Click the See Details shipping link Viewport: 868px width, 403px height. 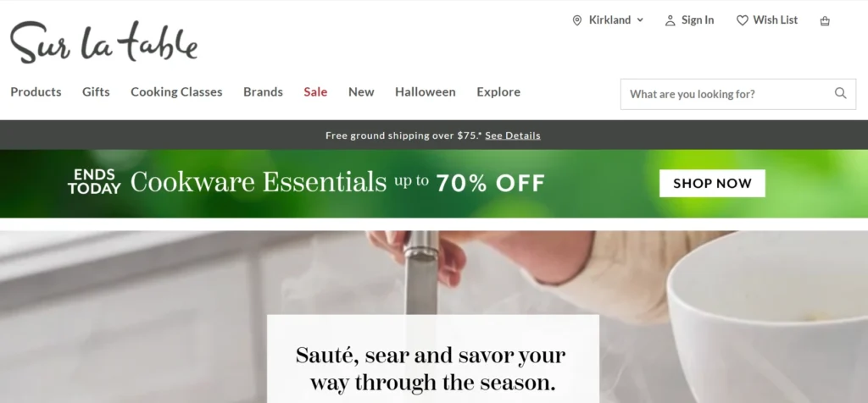(513, 135)
